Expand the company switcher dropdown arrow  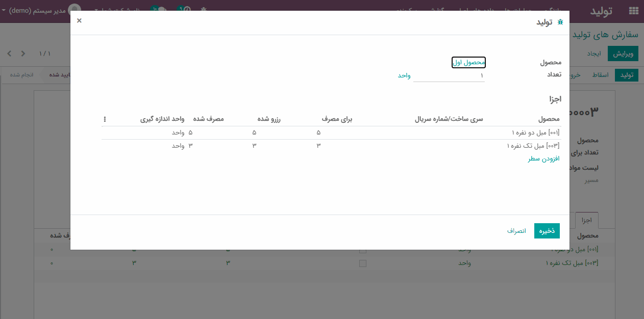[x=96, y=10]
